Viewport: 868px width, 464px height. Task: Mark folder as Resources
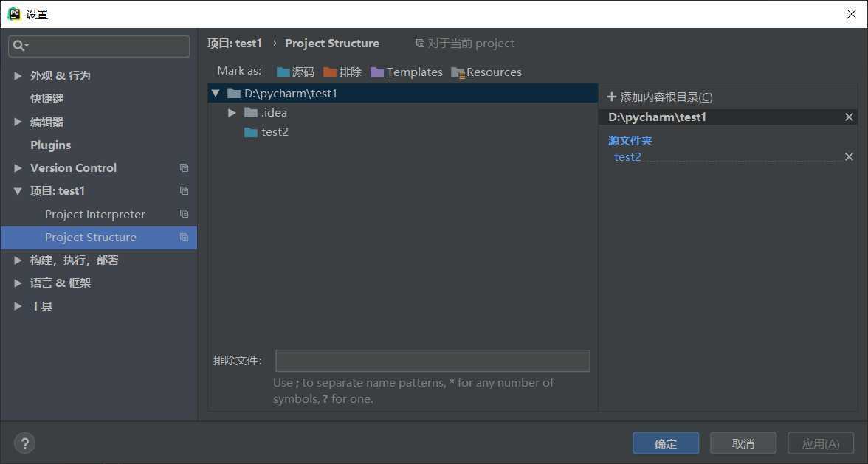click(x=486, y=72)
